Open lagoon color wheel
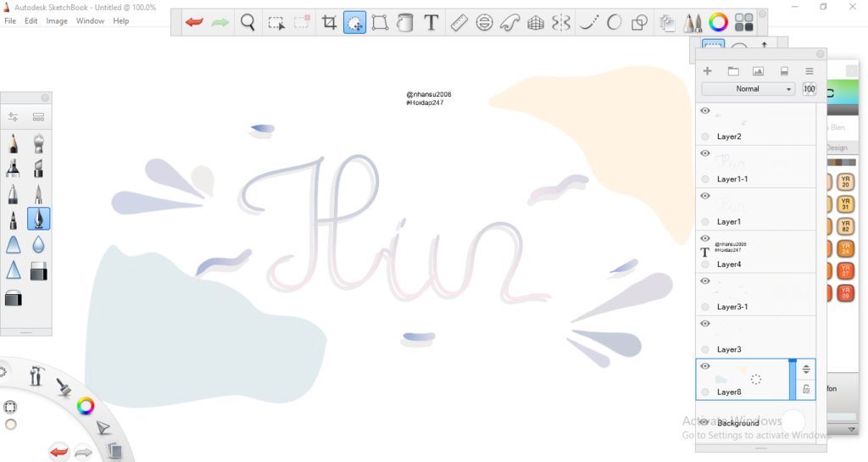868x462 pixels. click(86, 406)
